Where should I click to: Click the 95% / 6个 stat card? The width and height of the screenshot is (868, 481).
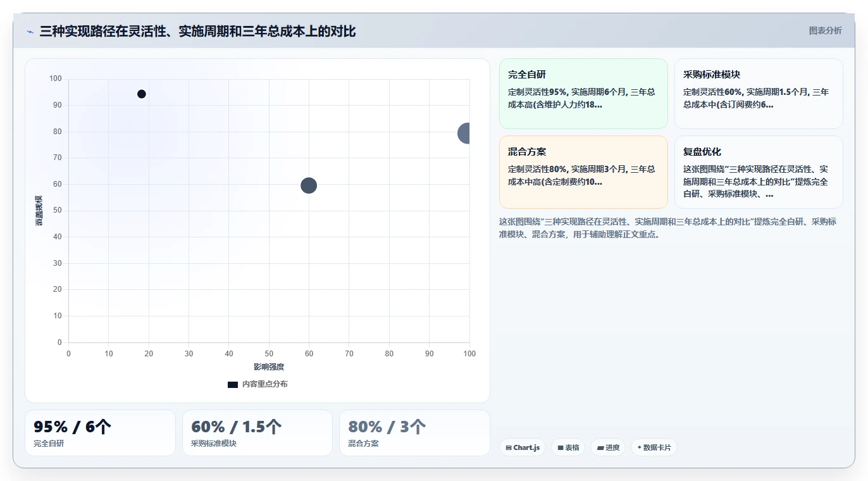tap(100, 433)
